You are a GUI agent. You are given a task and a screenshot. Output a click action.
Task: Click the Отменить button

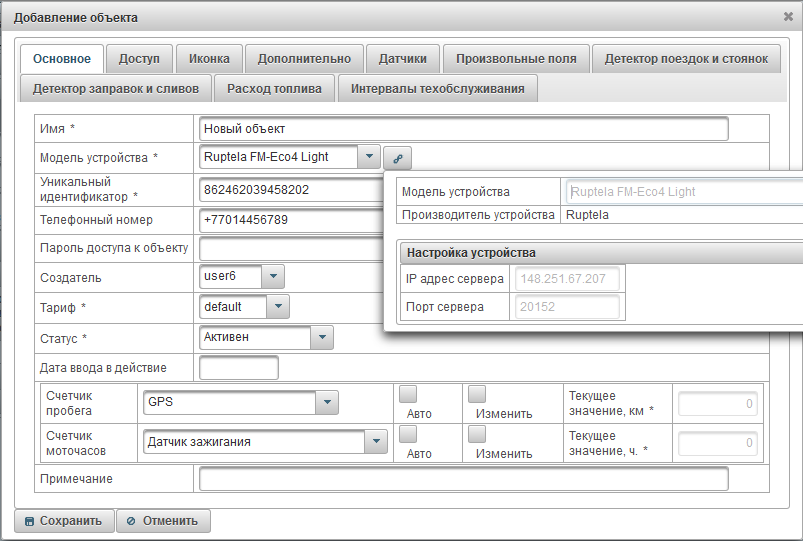pos(164,521)
